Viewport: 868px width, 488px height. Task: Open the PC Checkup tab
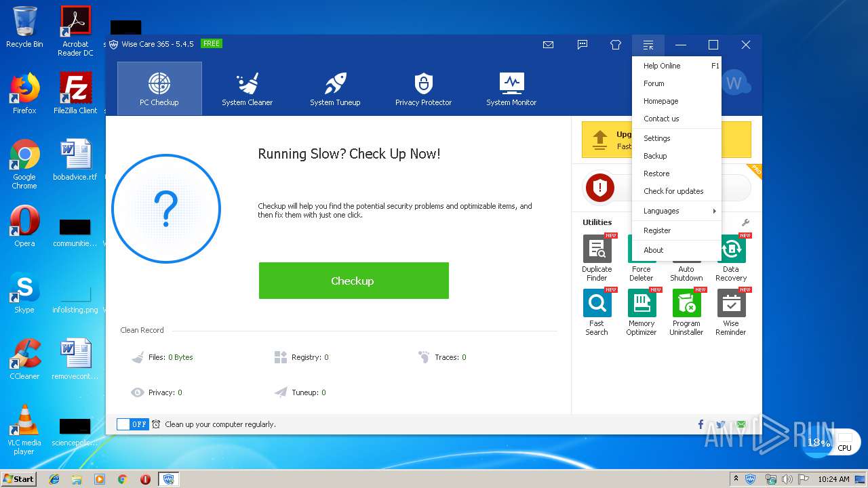coord(159,88)
